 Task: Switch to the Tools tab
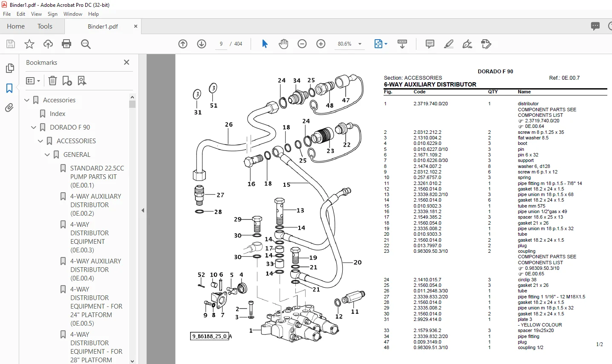(45, 26)
